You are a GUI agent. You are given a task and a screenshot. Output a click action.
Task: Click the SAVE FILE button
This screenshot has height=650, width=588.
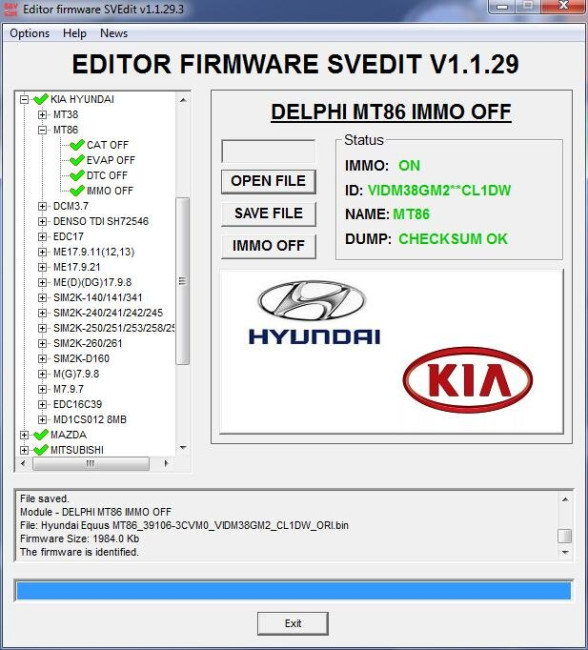(x=268, y=213)
